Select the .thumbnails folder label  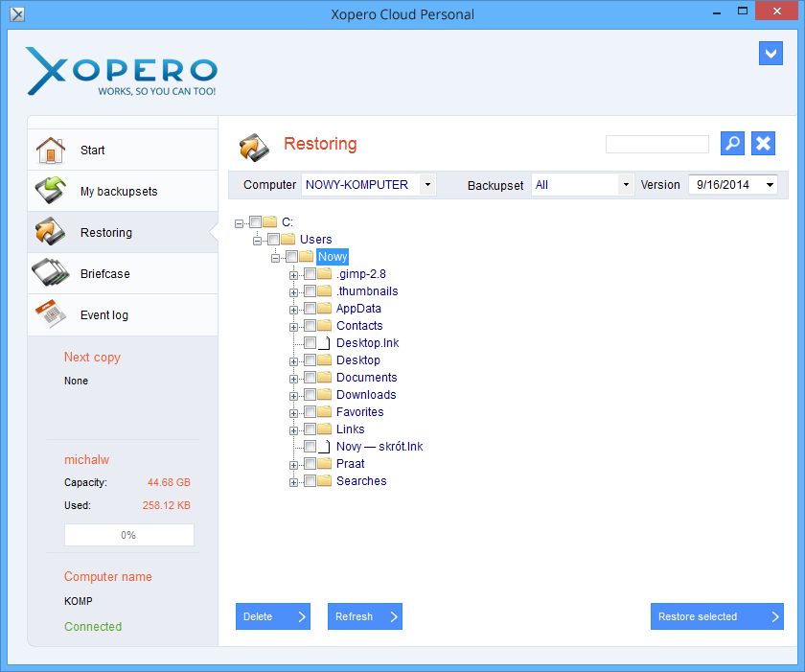pyautogui.click(x=367, y=291)
